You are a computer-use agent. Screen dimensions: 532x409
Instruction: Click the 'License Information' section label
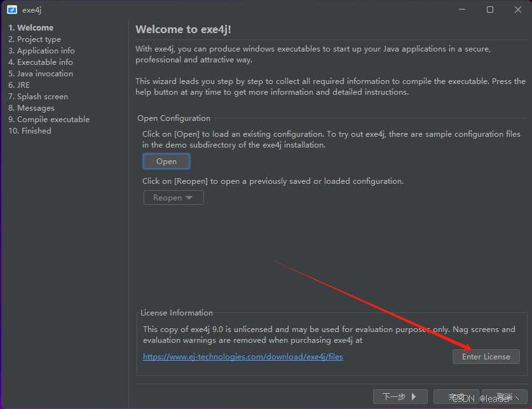click(x=177, y=313)
